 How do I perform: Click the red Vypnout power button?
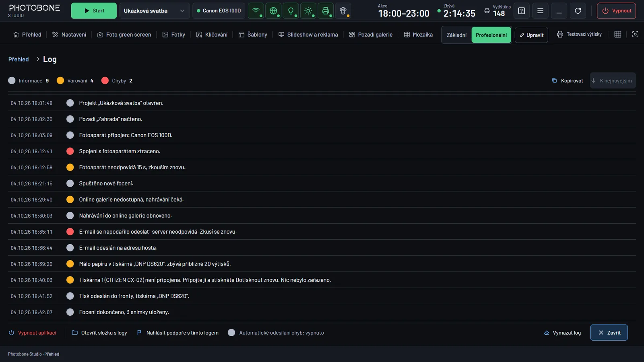point(616,11)
